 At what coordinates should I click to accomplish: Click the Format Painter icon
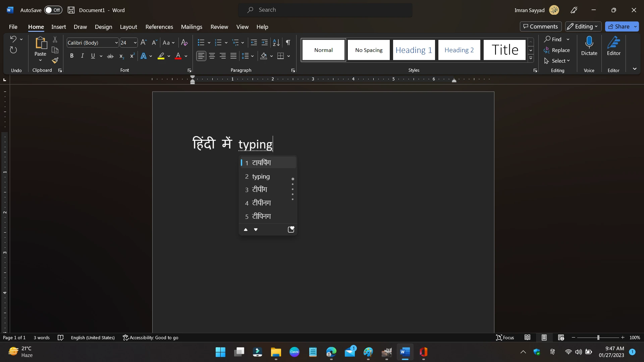[x=55, y=61]
